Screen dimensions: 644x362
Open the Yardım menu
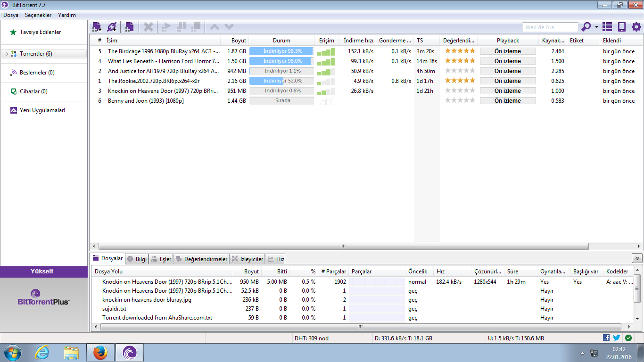tap(67, 15)
